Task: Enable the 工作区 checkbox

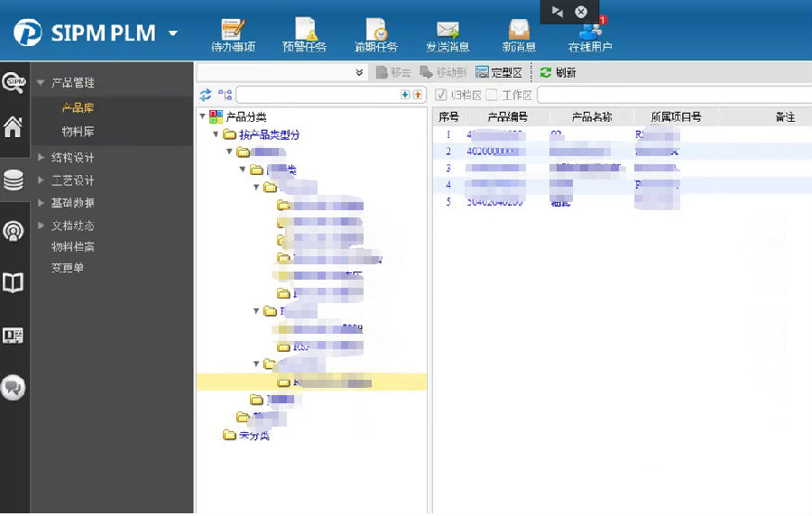Action: pos(492,95)
